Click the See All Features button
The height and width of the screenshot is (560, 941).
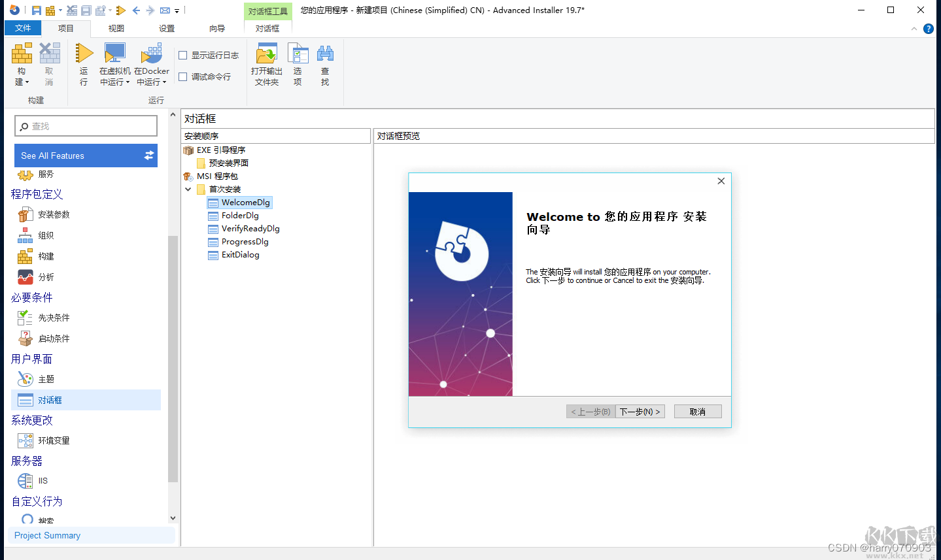pyautogui.click(x=86, y=156)
